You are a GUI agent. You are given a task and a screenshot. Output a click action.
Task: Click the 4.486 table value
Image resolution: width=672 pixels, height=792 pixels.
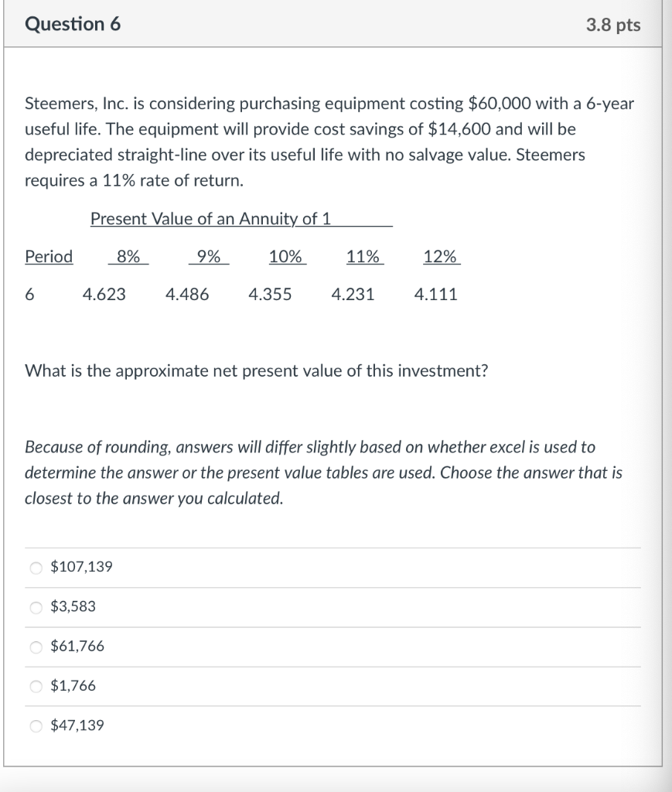tap(187, 295)
